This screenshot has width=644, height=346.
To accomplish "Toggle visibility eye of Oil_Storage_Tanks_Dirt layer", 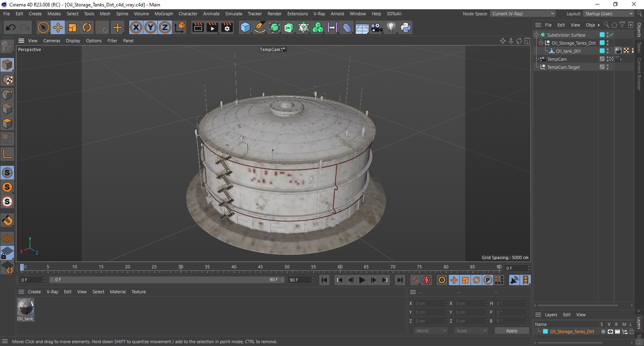I will (x=610, y=332).
